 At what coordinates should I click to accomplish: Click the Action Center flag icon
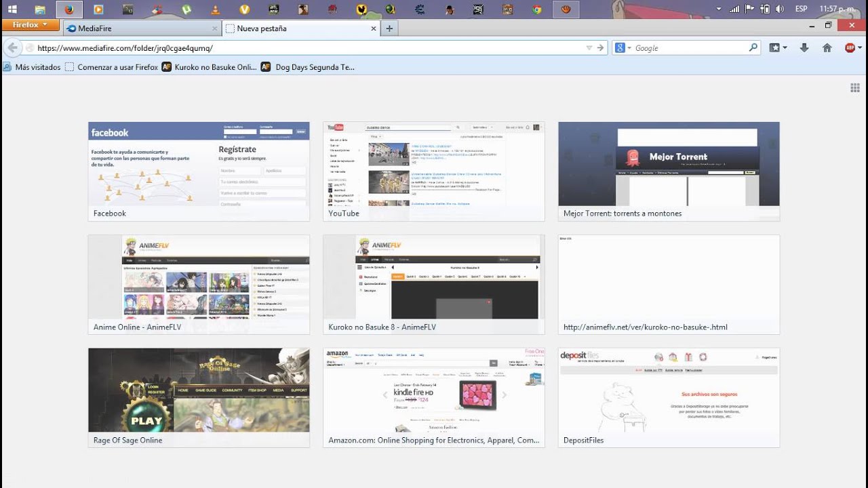(750, 9)
